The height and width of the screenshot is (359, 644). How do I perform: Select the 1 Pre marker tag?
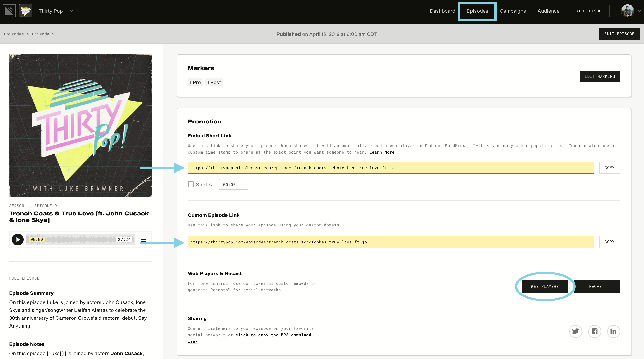pos(195,83)
